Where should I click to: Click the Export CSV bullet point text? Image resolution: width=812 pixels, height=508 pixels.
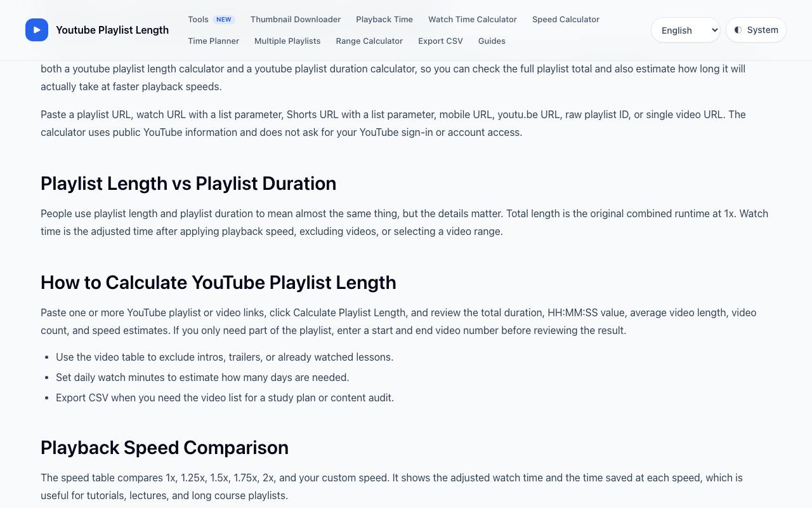pos(225,398)
